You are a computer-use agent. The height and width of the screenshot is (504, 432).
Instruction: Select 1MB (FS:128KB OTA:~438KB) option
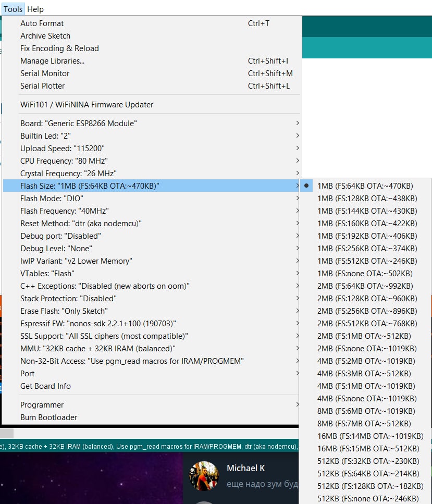pyautogui.click(x=365, y=199)
